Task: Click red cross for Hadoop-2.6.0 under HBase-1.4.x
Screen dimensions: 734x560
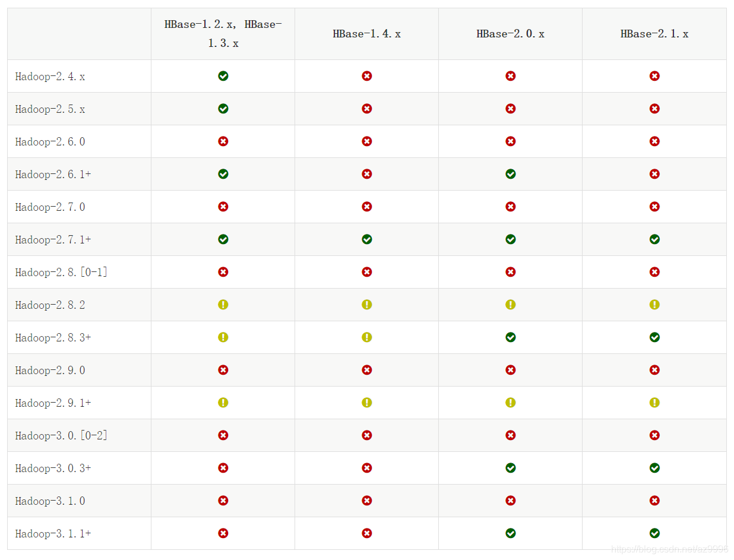Action: pos(367,141)
